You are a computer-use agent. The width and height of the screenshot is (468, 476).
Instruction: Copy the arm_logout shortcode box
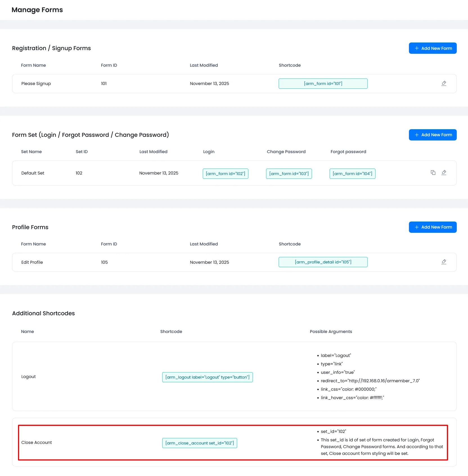tap(207, 377)
